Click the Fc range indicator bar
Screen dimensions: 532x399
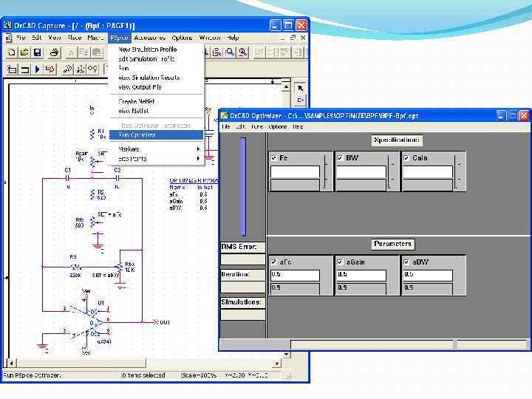click(x=326, y=172)
